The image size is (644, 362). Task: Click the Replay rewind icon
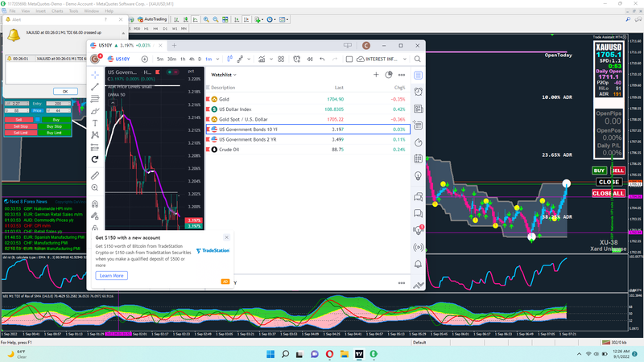tap(310, 59)
